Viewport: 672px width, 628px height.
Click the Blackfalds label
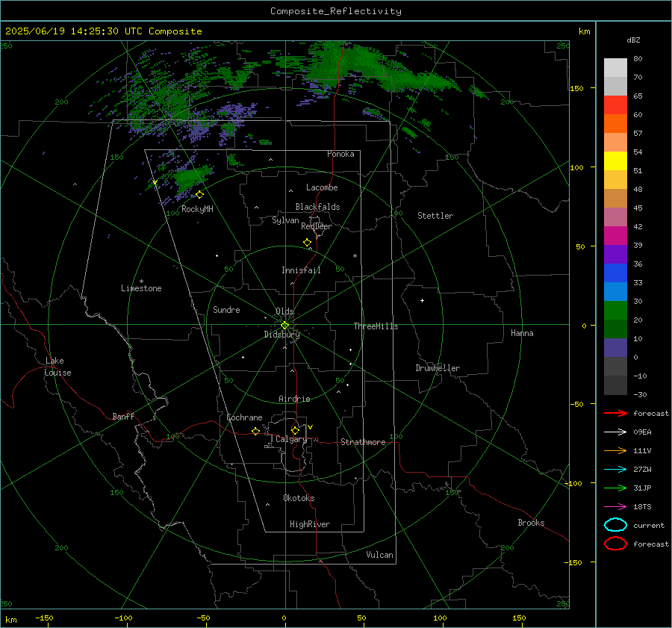(317, 207)
